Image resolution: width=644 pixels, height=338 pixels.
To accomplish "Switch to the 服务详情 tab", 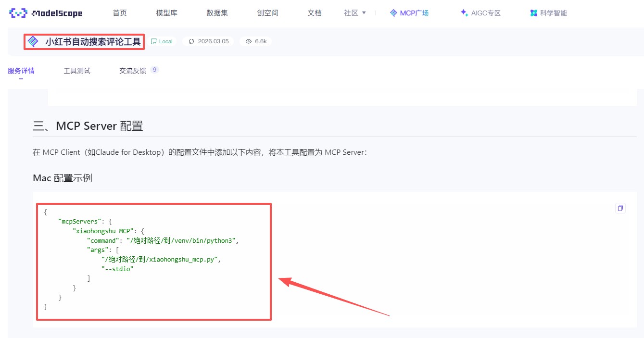I will tap(21, 71).
